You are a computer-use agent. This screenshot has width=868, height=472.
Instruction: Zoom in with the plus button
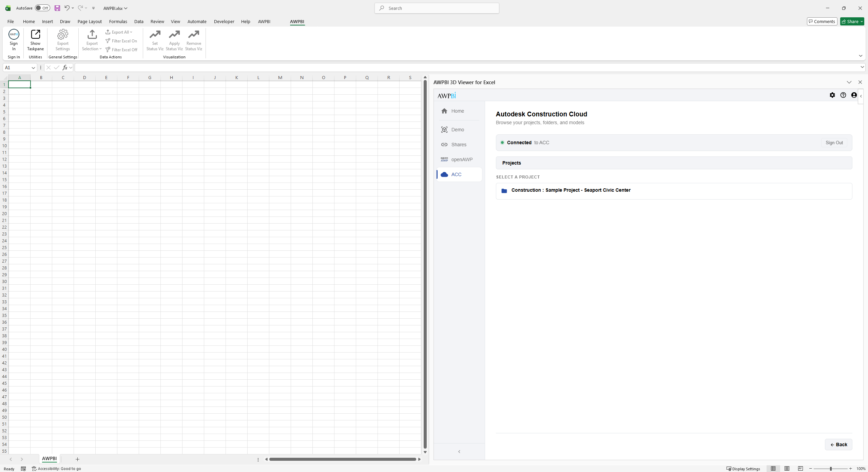850,469
